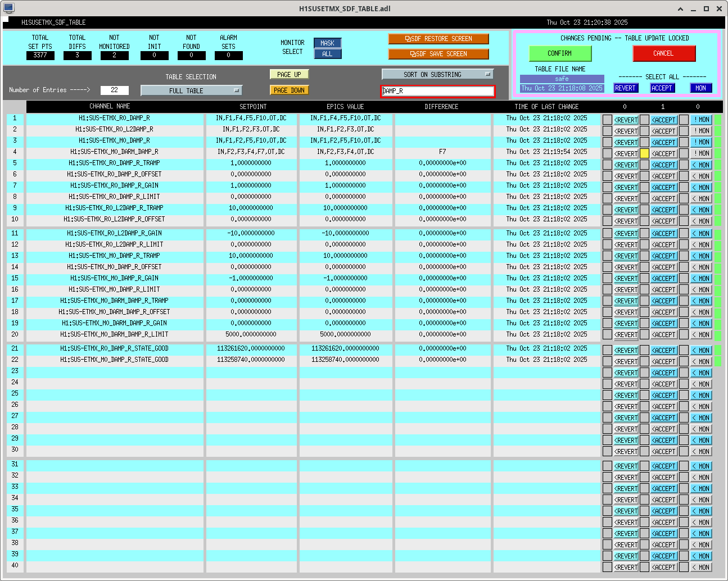
Task: Click the green status indicator for row 1
Action: point(718,120)
